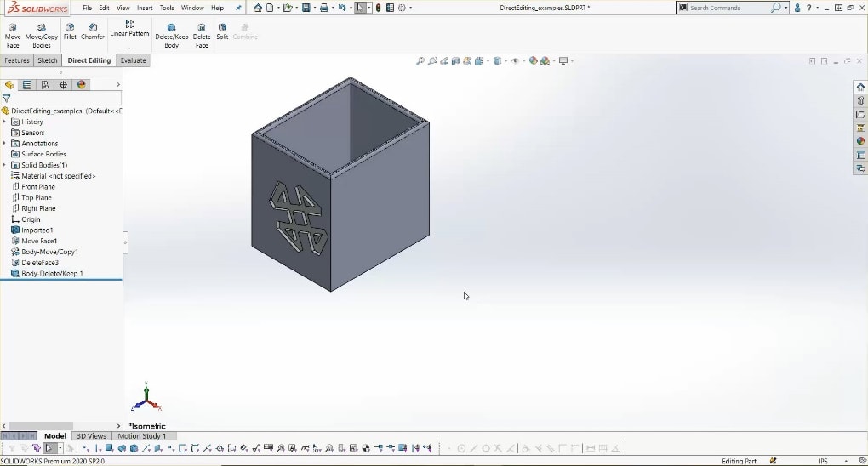Click the user login icon
868x466 pixels.
(797, 8)
